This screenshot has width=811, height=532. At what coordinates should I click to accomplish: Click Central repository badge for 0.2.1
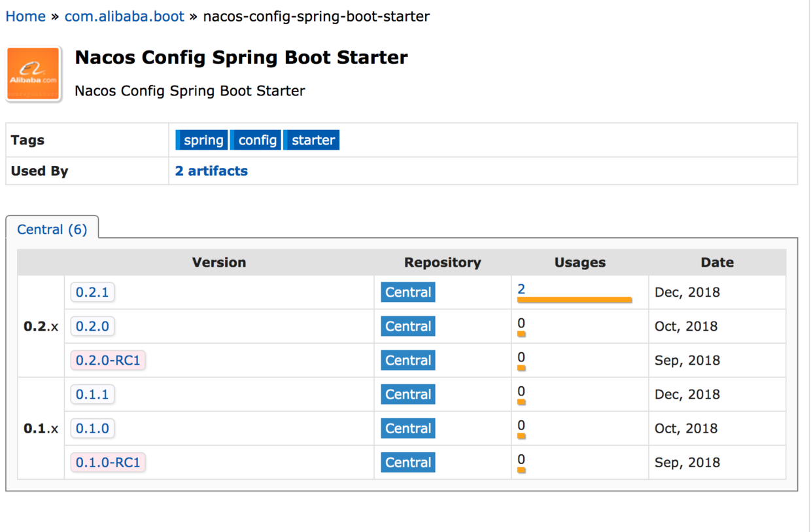pos(408,293)
